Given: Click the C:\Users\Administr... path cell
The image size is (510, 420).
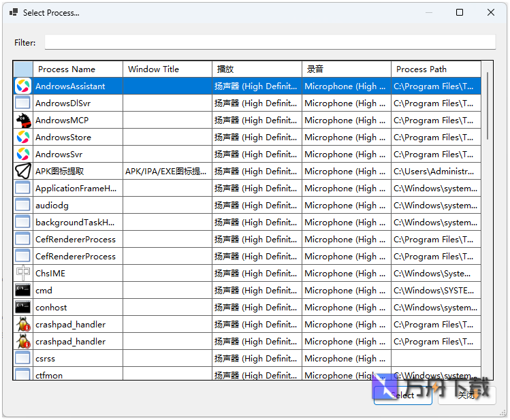Looking at the screenshot, I should (436, 172).
